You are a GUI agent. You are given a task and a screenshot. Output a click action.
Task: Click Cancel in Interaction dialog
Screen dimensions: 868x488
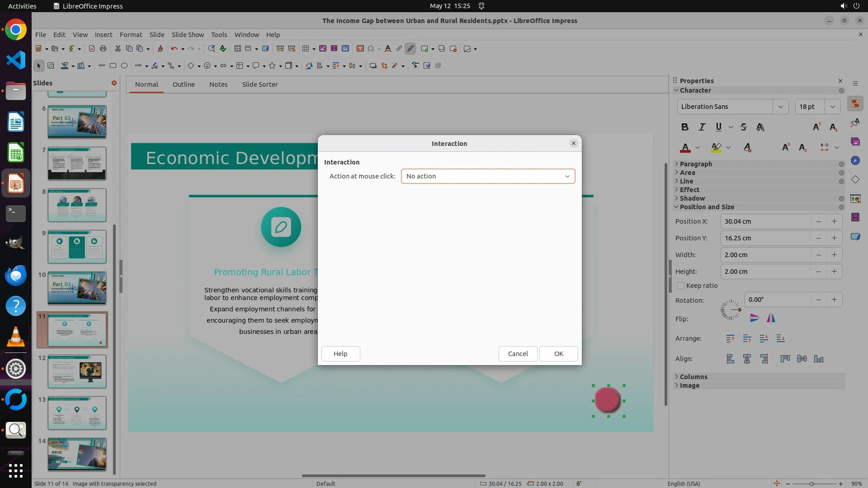point(518,354)
